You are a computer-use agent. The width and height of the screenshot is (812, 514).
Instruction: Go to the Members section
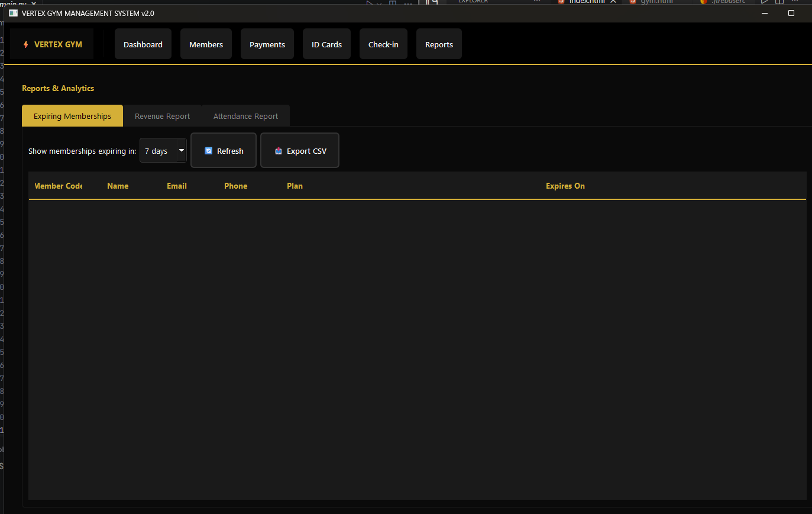point(206,44)
